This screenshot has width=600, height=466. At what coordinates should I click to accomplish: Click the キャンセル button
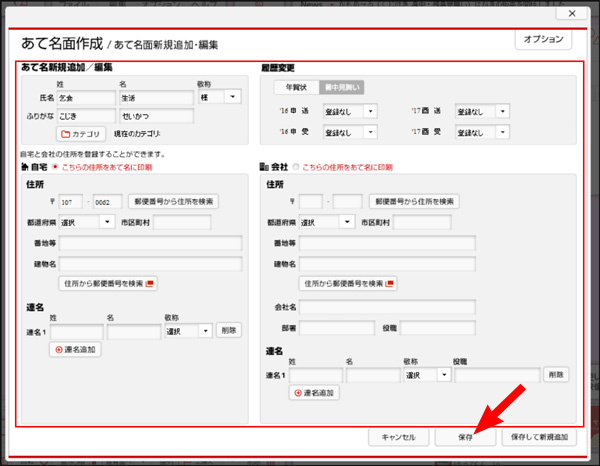[x=398, y=437]
